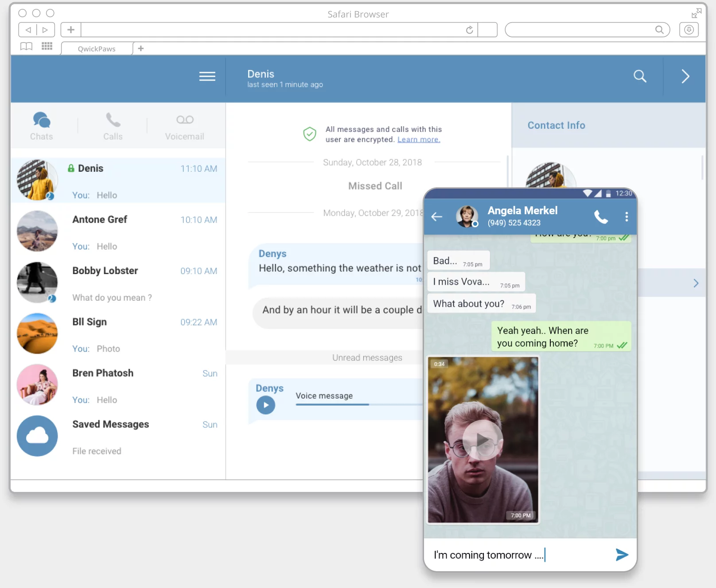Viewport: 716px width, 588px height.
Task: Click Bll Sign's desert avatar
Action: point(37,333)
